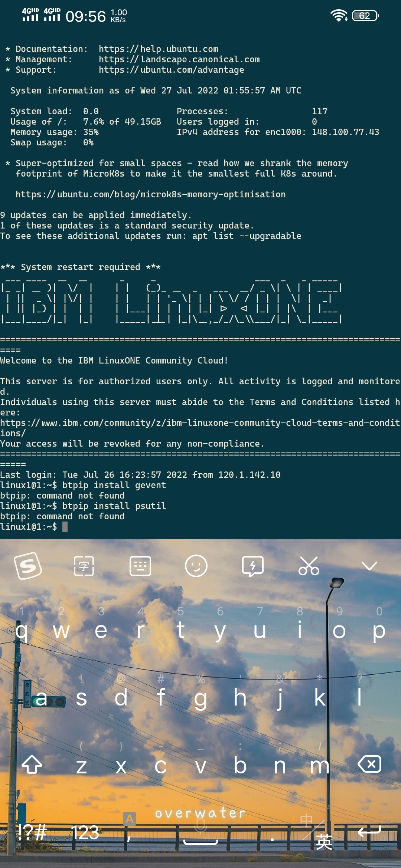Tap the backspace delete key

click(369, 764)
